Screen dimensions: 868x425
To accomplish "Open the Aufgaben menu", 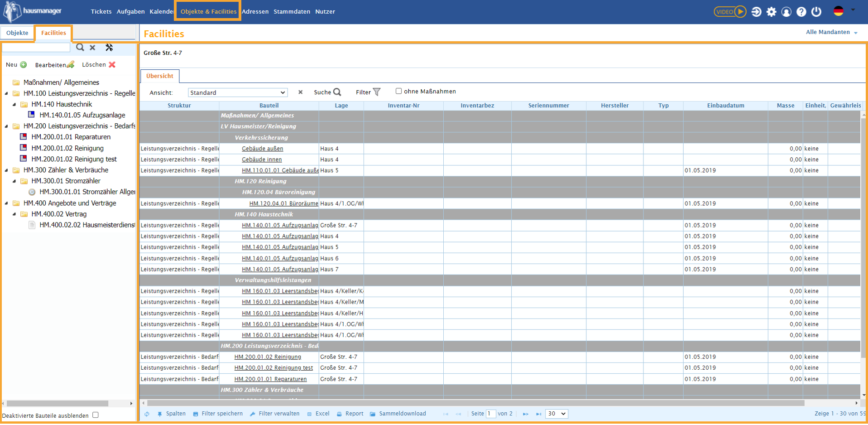I will (x=131, y=12).
